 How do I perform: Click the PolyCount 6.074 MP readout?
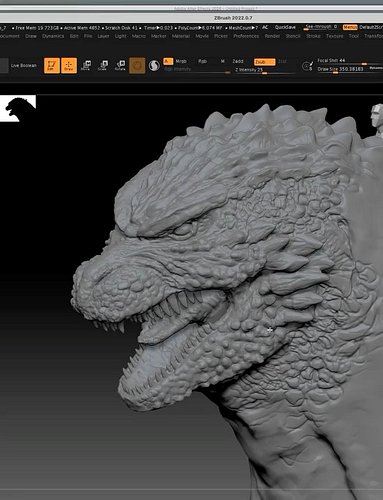click(x=200, y=28)
